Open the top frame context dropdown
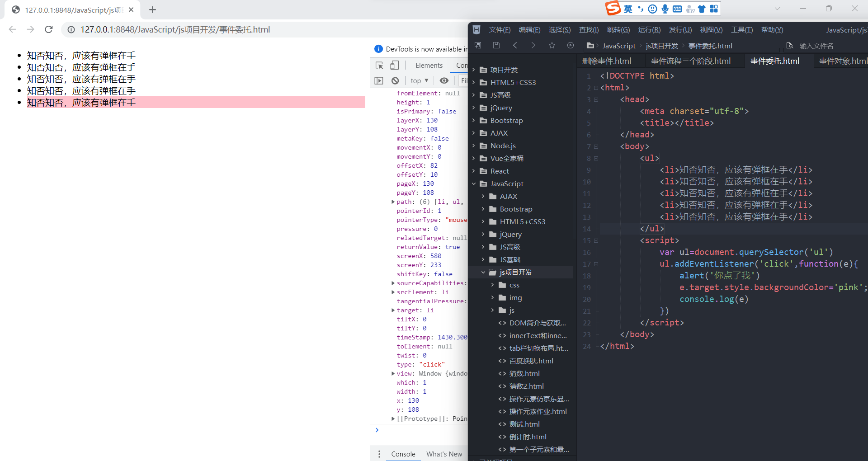 419,80
